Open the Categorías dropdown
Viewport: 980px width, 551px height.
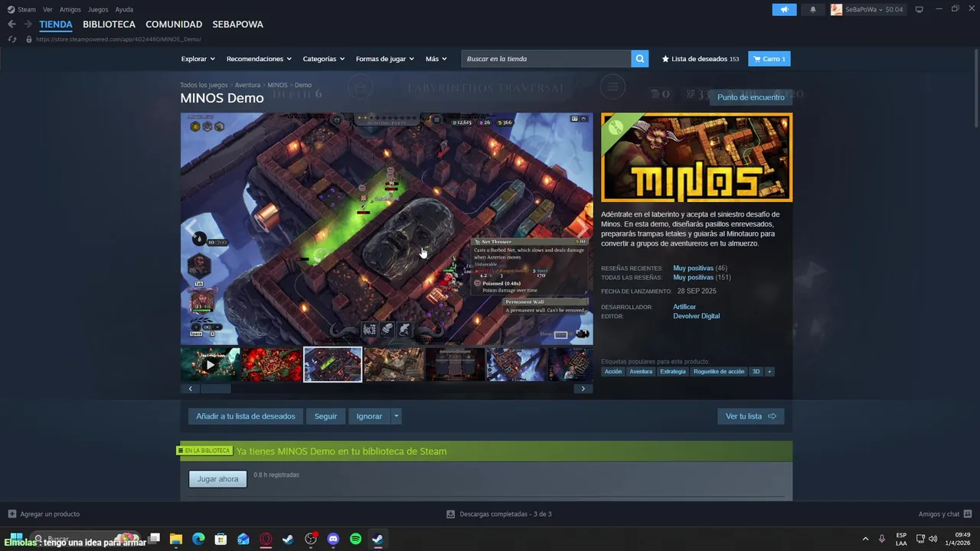324,59
